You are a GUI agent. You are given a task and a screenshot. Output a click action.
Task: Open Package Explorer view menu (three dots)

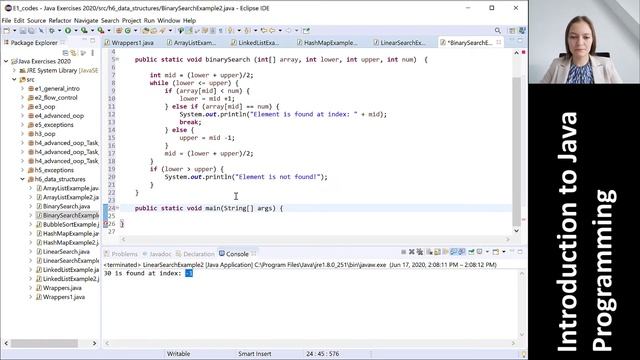[x=93, y=53]
